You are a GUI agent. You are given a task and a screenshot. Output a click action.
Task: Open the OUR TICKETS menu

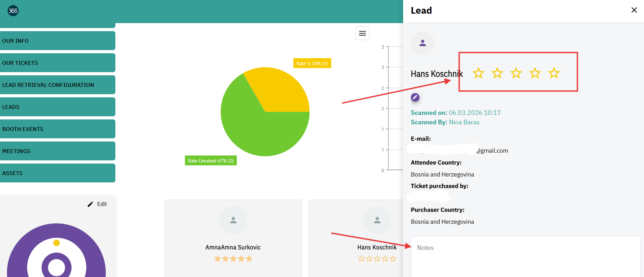tap(58, 63)
